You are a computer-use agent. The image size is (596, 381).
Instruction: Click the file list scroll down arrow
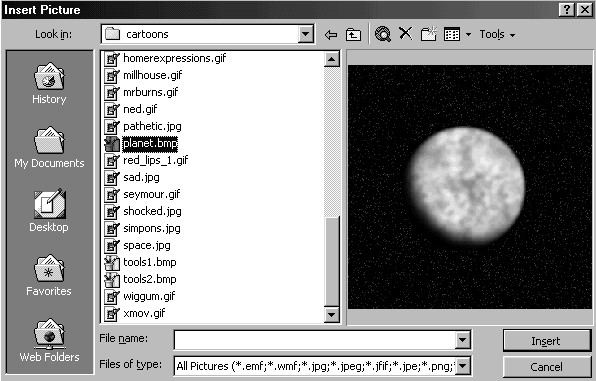click(x=331, y=314)
